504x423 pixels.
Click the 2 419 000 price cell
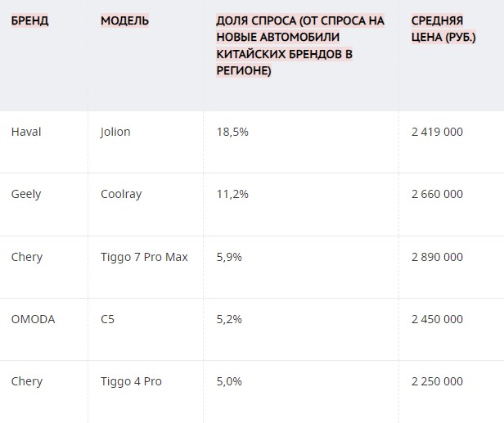437,132
